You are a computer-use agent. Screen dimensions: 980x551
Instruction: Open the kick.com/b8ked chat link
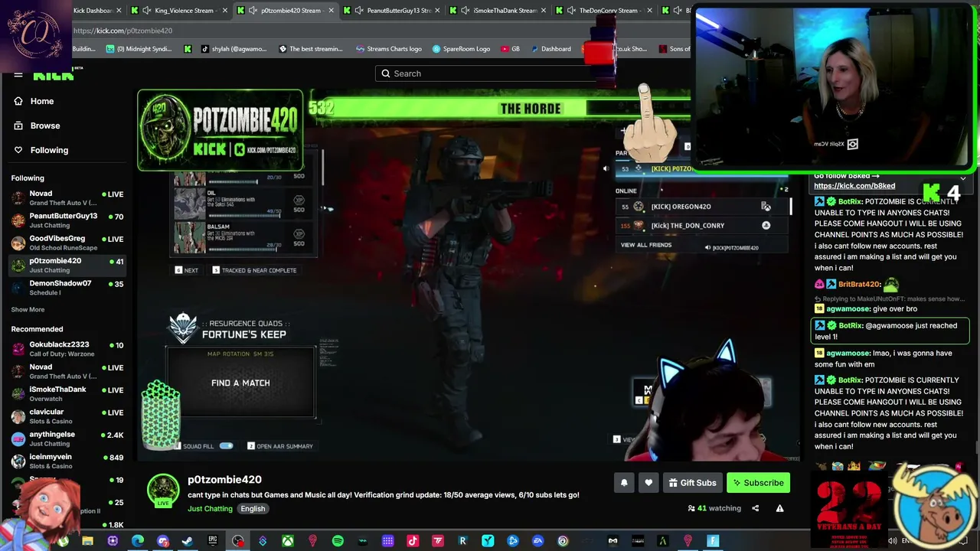[x=854, y=186]
